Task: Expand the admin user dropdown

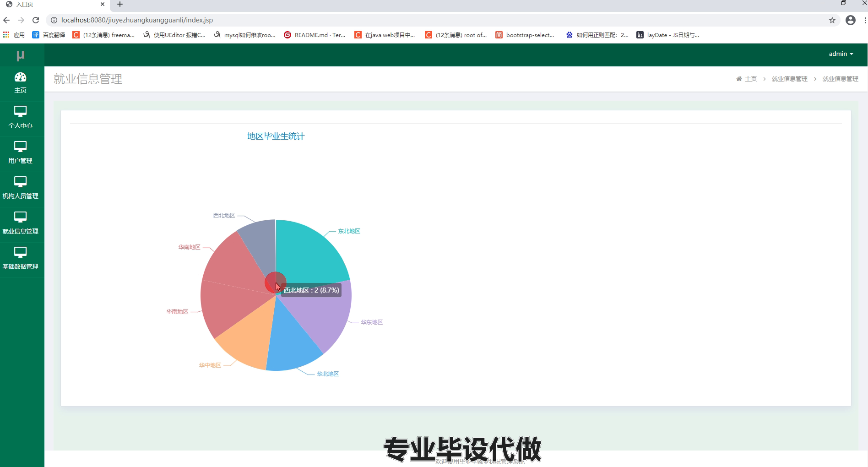Action: (x=841, y=54)
